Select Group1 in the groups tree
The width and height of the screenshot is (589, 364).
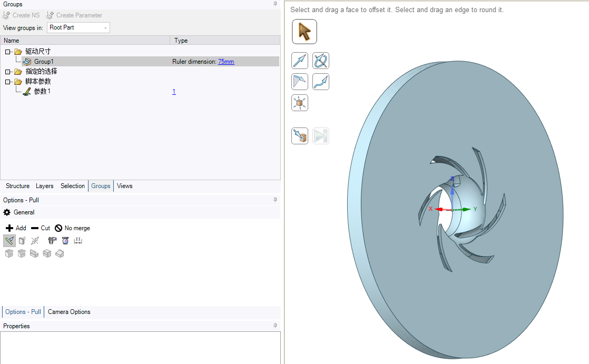tap(44, 62)
